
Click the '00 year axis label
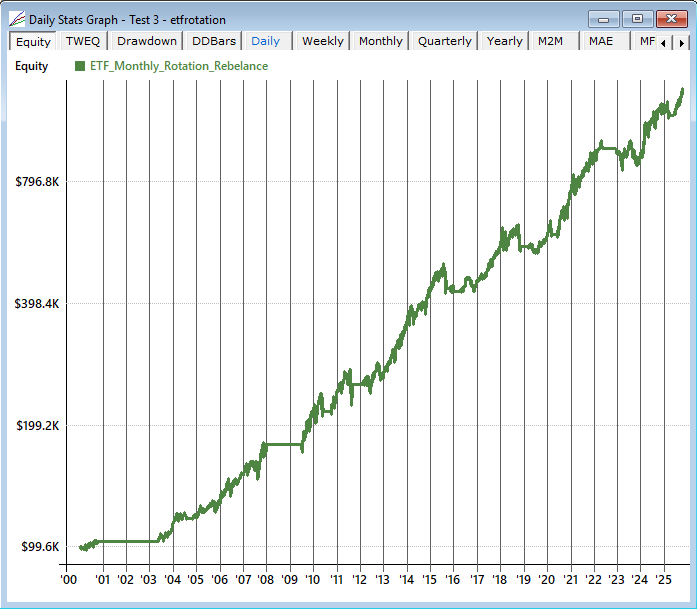(x=68, y=580)
